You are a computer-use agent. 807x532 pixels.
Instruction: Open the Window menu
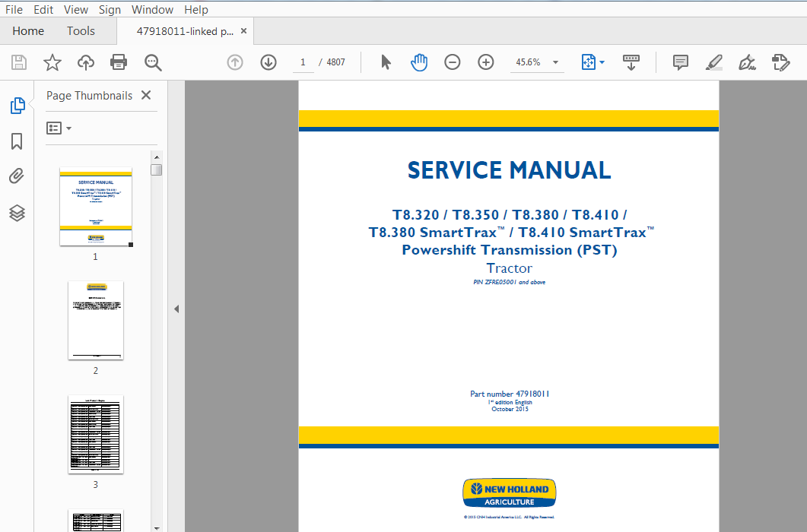tap(152, 10)
